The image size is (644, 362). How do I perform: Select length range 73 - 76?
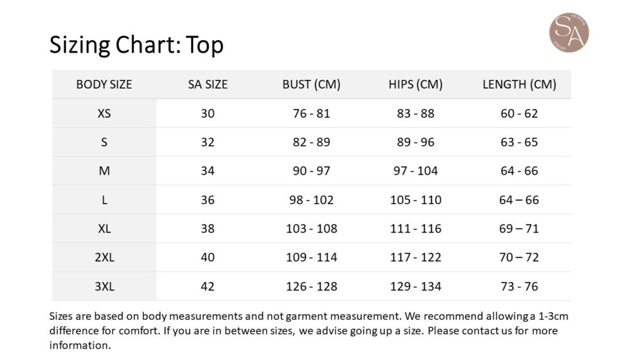click(x=519, y=287)
